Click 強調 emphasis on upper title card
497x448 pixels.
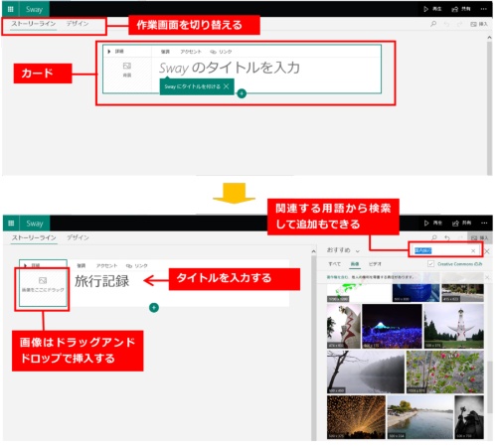(165, 52)
